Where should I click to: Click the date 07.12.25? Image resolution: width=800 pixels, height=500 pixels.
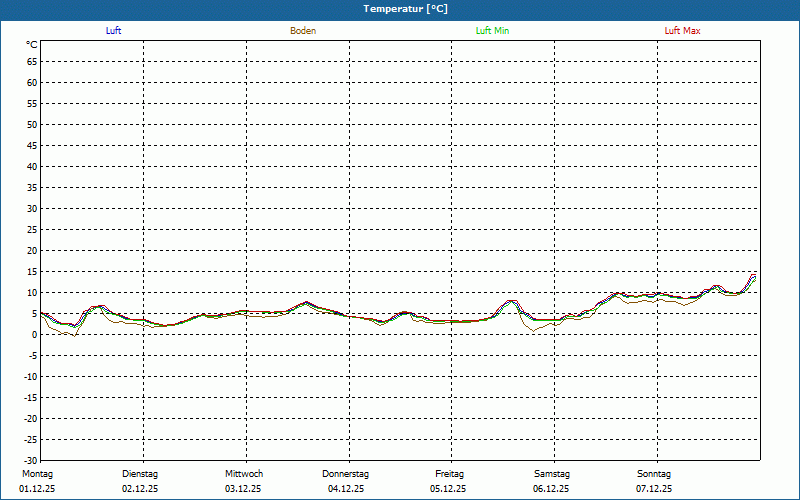[654, 489]
